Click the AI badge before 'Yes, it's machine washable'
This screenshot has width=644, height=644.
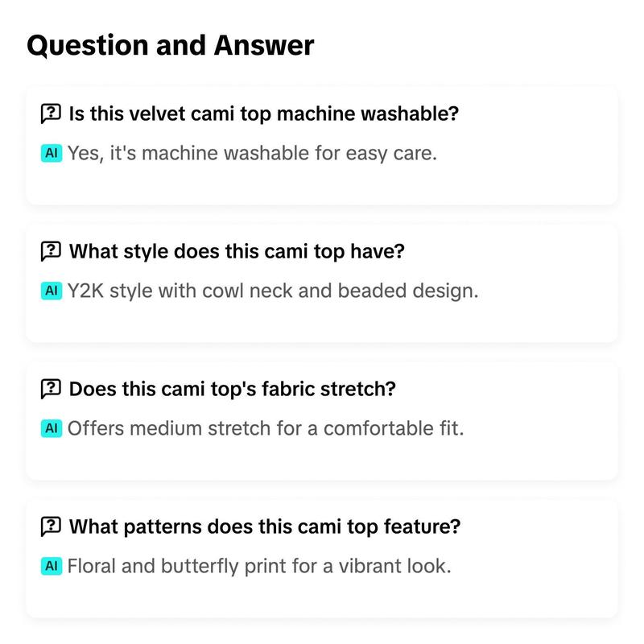(x=52, y=153)
